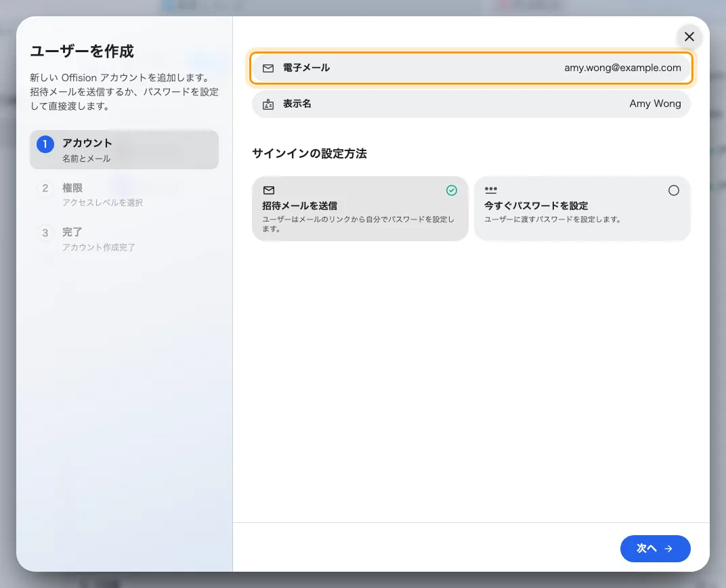The width and height of the screenshot is (726, 588).
Task: Click the 新しい Offision アカウント description paragraph
Action: (124, 91)
